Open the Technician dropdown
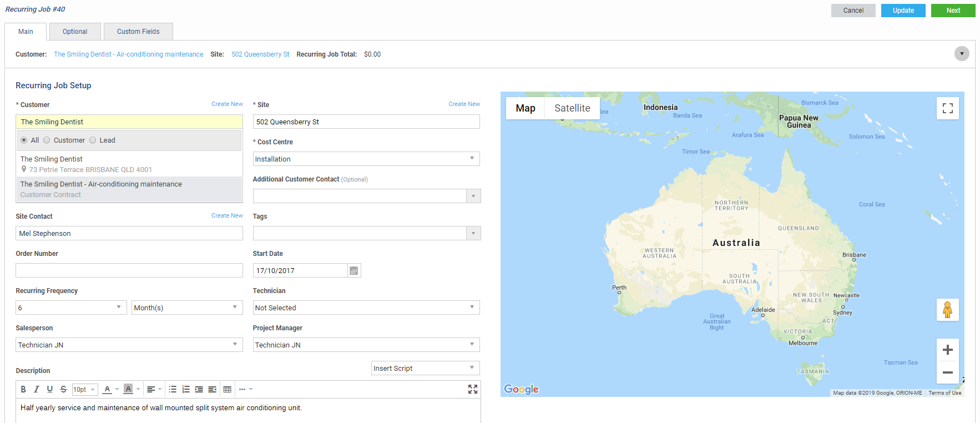 point(366,308)
